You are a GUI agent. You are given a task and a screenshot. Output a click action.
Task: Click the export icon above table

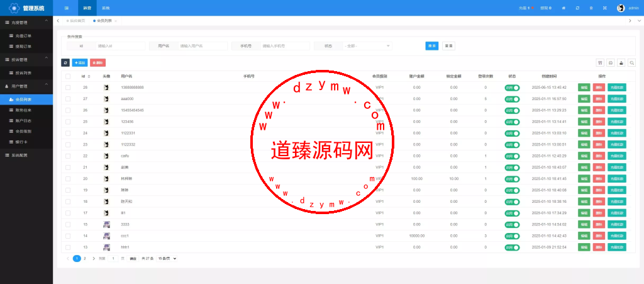point(621,62)
